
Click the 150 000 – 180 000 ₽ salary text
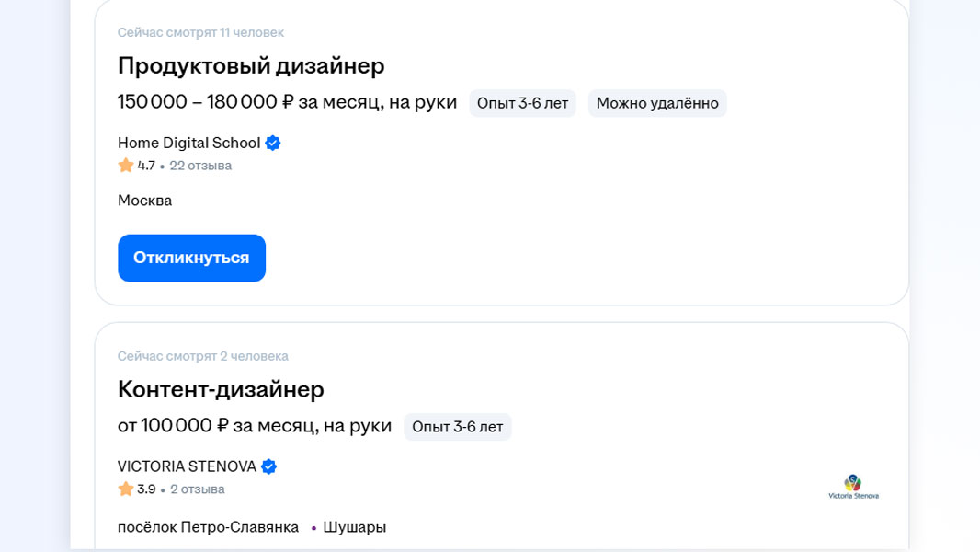point(287,102)
